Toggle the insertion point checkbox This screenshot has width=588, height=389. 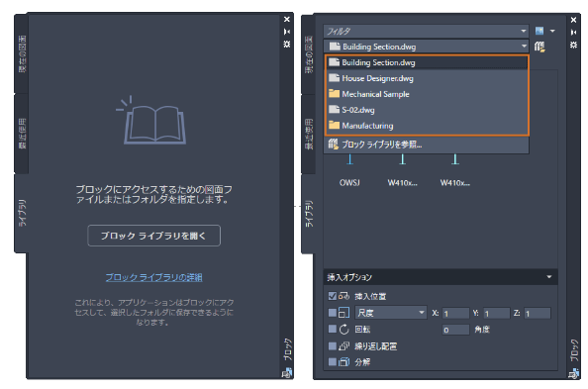pos(333,296)
